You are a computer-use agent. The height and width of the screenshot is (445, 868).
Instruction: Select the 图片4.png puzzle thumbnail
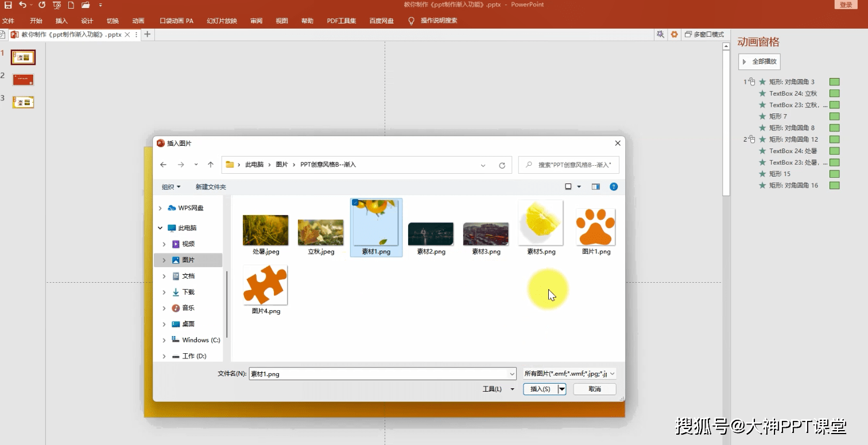[x=265, y=285]
